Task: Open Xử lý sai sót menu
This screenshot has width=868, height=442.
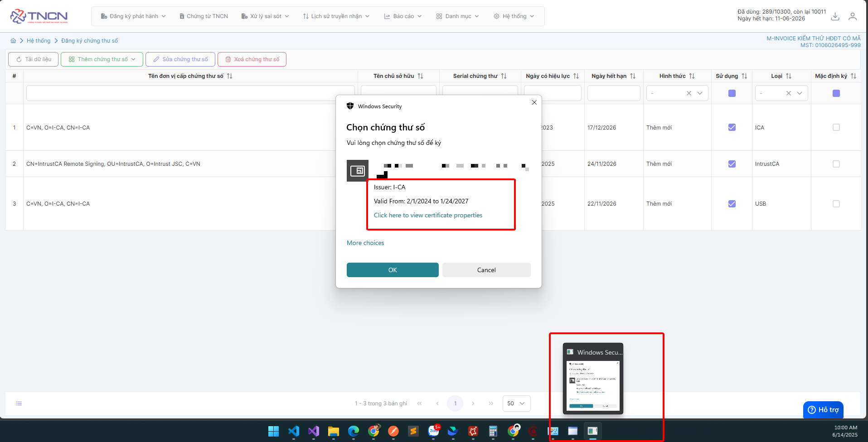Action: [x=265, y=16]
